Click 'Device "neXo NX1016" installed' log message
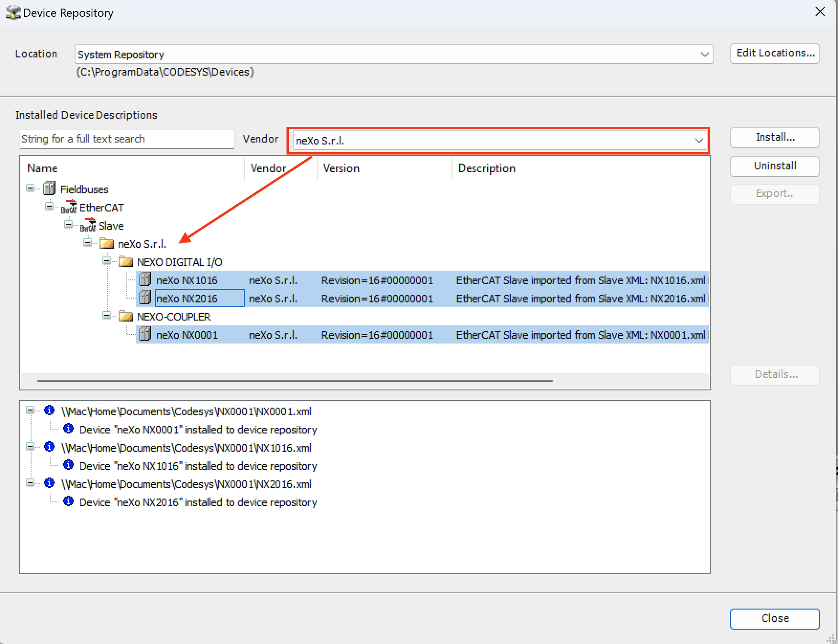This screenshot has height=644, width=838. (x=198, y=466)
